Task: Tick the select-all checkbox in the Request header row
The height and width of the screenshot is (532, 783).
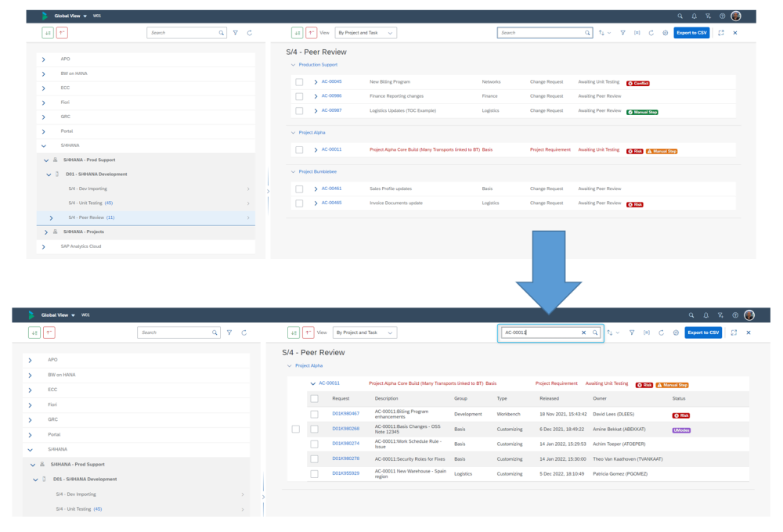Action: pyautogui.click(x=314, y=399)
